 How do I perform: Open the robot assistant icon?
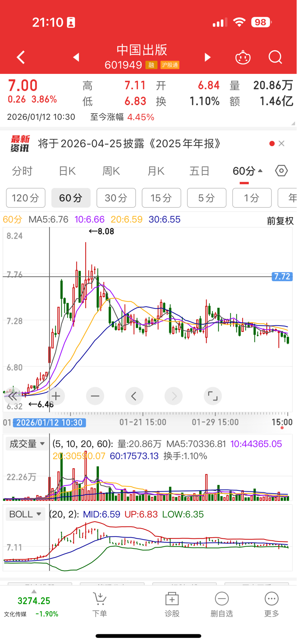tap(243, 57)
